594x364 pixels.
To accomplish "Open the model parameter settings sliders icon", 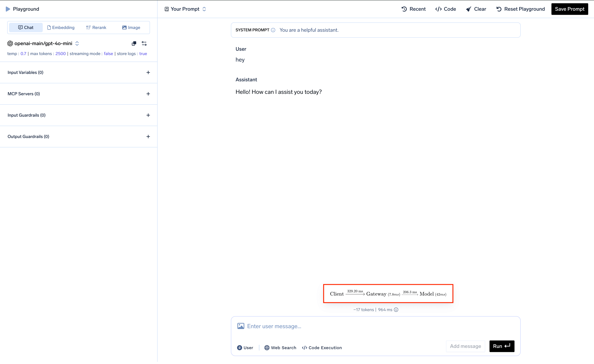I will [144, 43].
